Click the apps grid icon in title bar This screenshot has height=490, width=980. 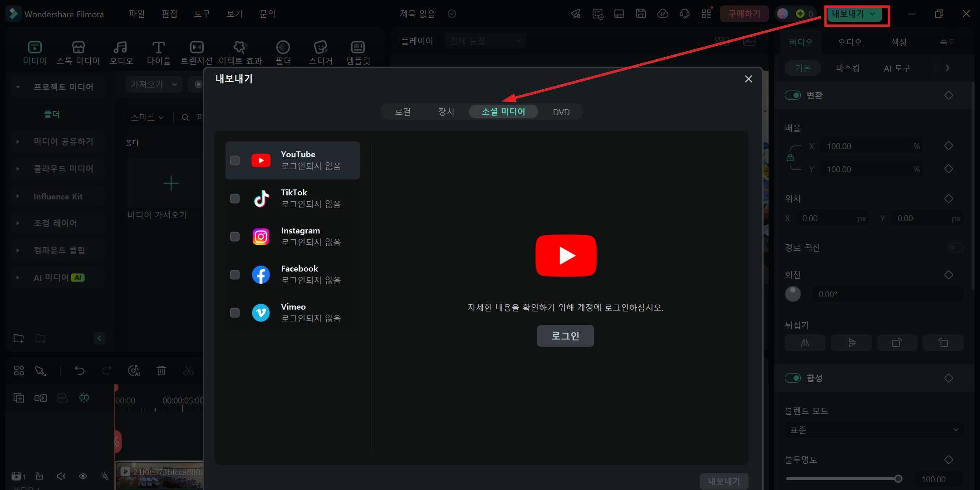[x=706, y=14]
